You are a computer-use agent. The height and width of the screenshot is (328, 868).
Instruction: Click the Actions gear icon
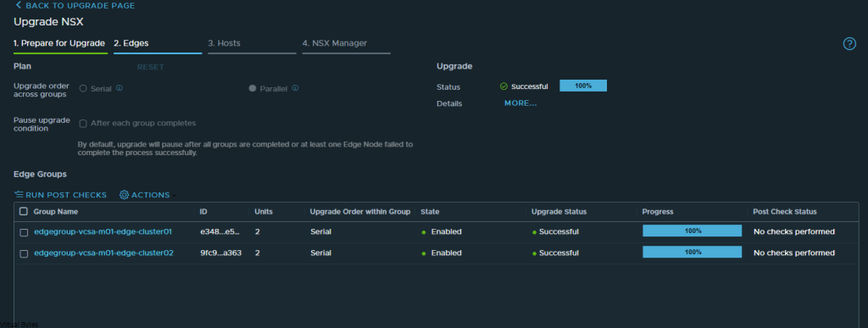(x=124, y=195)
